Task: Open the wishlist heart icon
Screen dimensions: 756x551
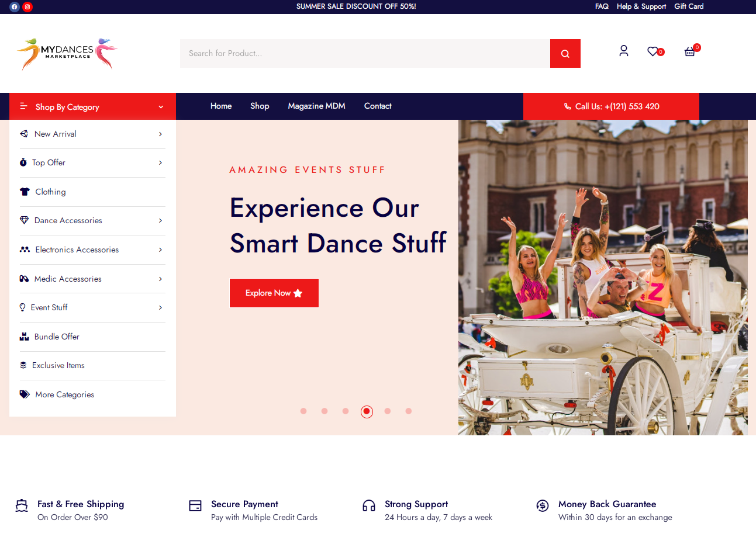Action: (653, 51)
